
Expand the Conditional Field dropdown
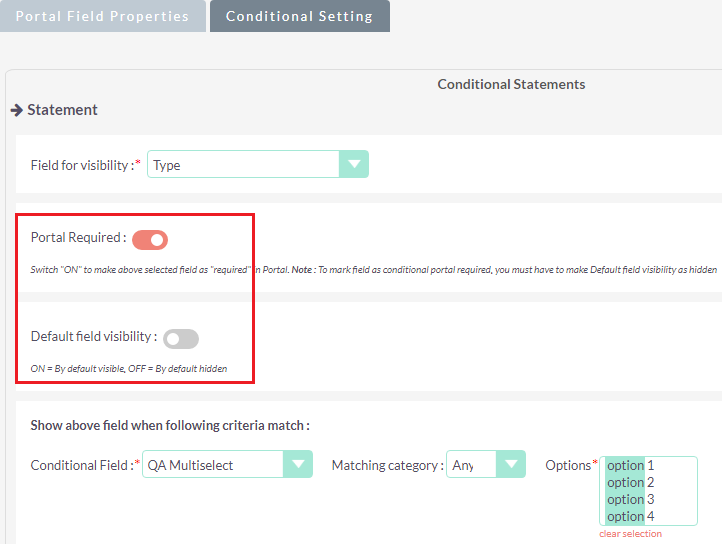coord(229,465)
